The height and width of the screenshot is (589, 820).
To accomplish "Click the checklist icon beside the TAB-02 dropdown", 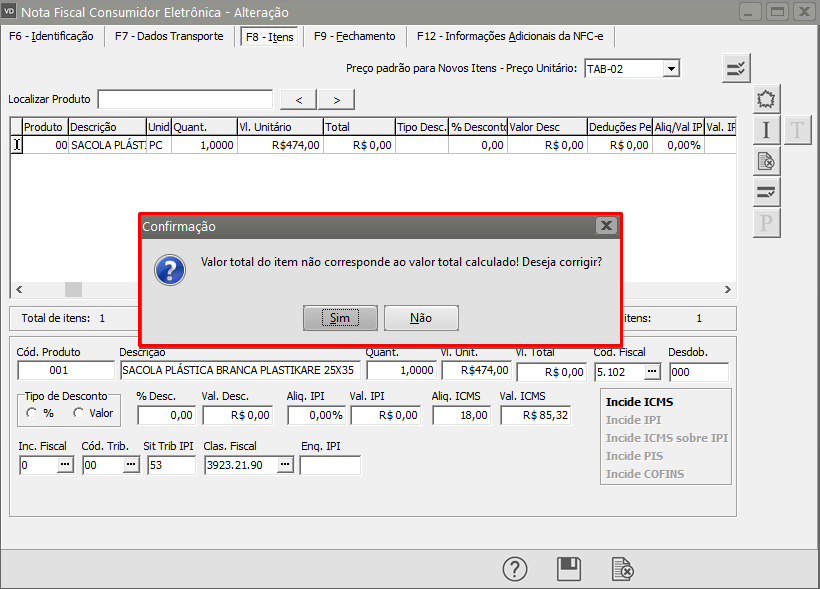I will tap(736, 68).
